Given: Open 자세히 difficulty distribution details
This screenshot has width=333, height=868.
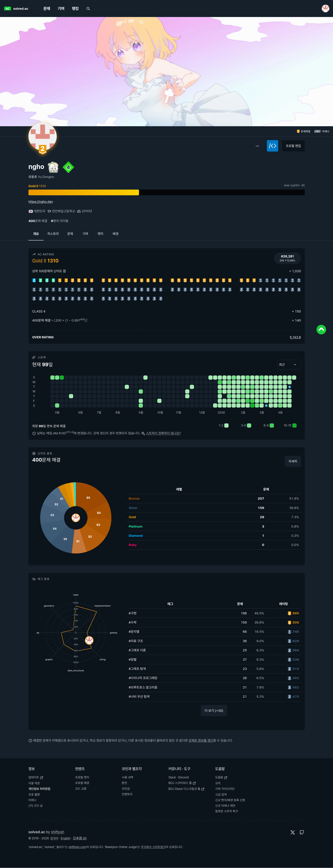Looking at the screenshot, I should pyautogui.click(x=292, y=461).
